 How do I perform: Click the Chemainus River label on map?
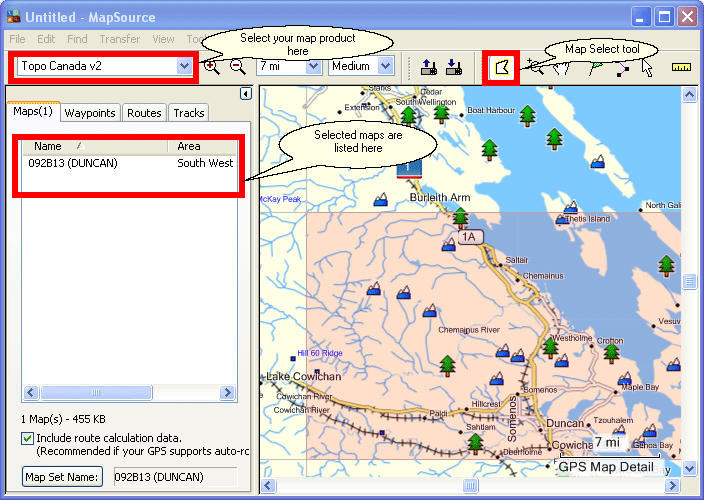coord(469,330)
